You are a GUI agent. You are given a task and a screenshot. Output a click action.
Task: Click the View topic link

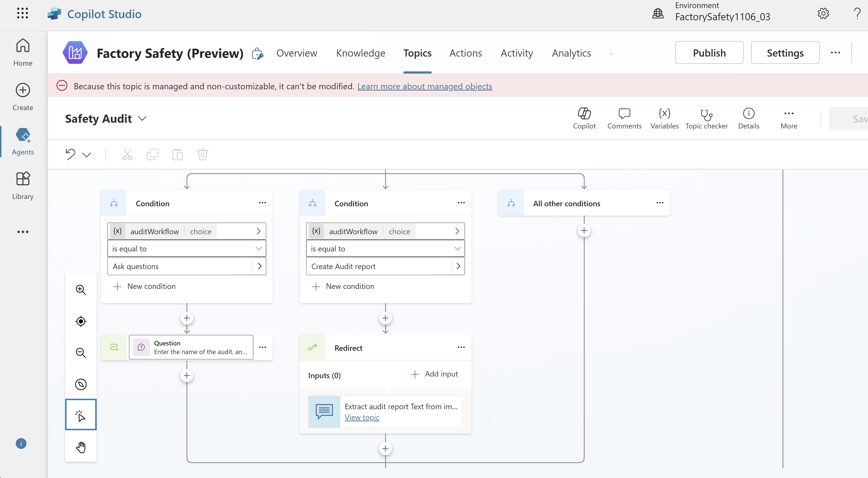[x=362, y=417]
